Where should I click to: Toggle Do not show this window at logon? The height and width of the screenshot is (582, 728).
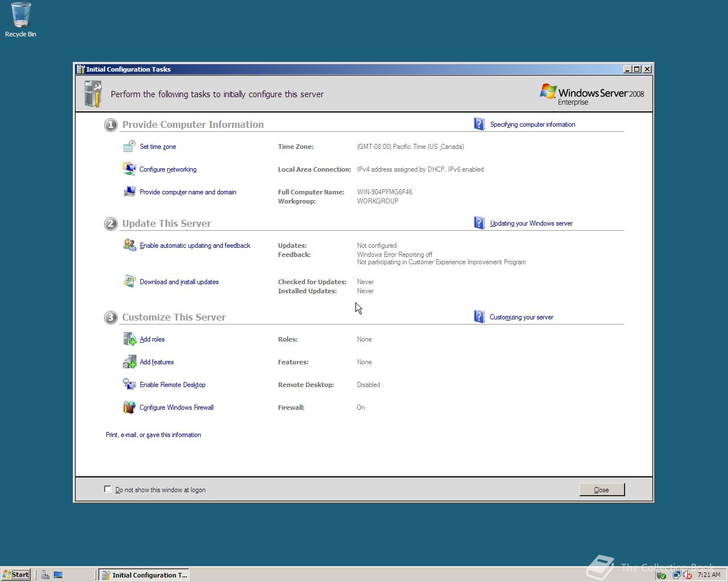(107, 489)
